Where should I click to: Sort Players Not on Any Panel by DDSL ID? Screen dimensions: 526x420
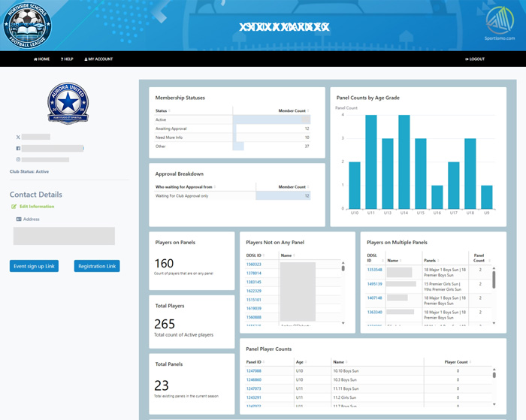(x=255, y=255)
